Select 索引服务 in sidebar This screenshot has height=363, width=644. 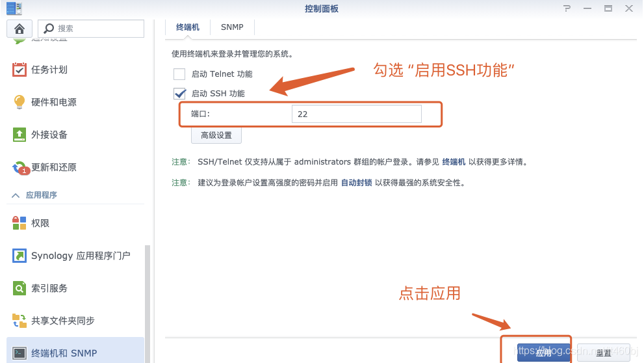pyautogui.click(x=49, y=288)
